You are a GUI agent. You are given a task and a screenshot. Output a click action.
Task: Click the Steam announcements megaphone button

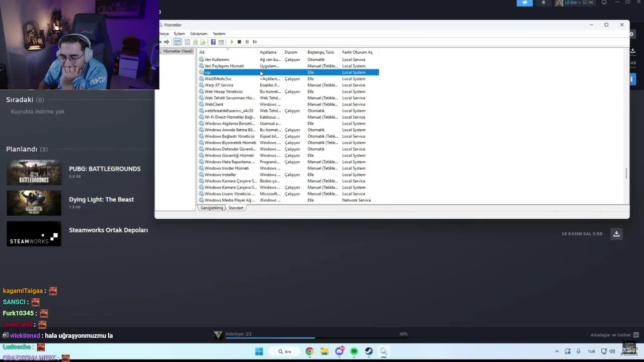tap(524, 3)
